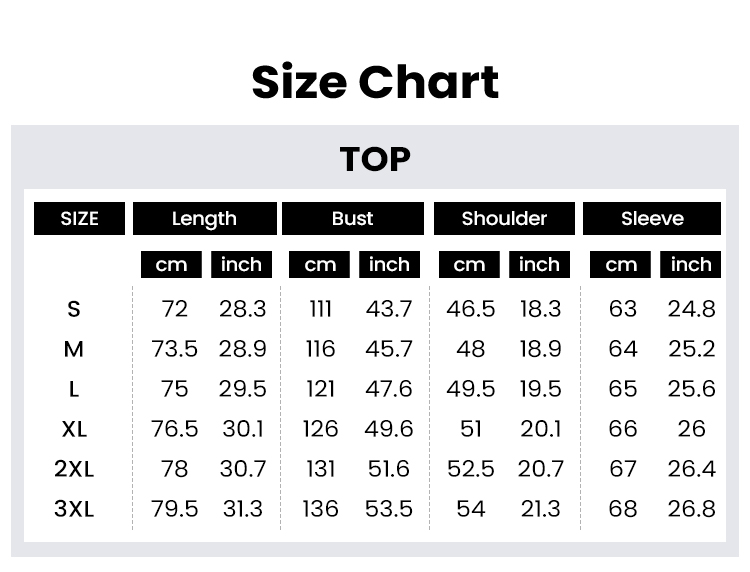Select the 126 bust cm value
The width and height of the screenshot is (750, 572).
coord(320,429)
